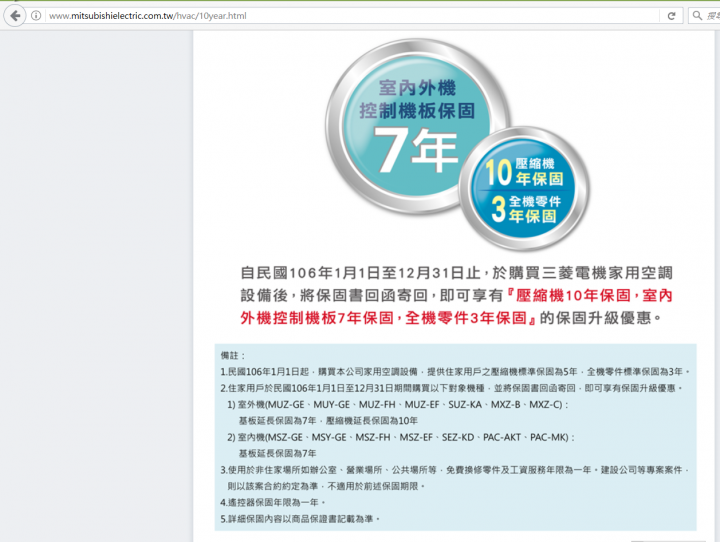720x542 pixels.
Task: Click the search magnifier icon
Action: pos(697,16)
